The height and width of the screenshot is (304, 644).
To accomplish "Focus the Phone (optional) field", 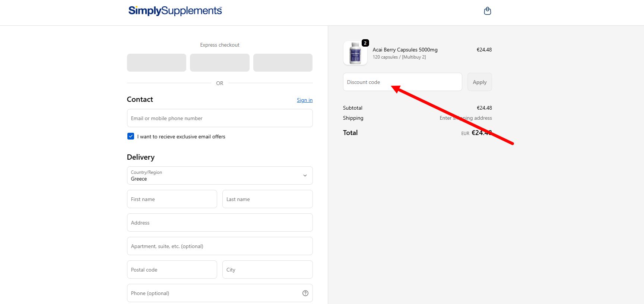I will tap(220, 293).
